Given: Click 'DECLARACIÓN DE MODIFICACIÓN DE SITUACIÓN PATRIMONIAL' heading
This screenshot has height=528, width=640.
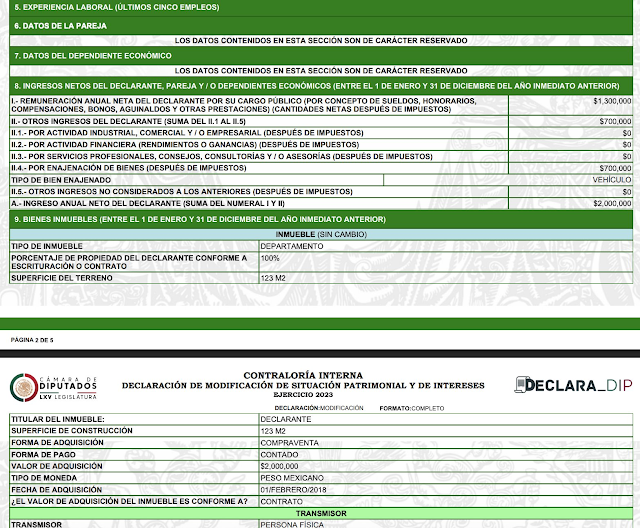Looking at the screenshot, I should pos(303,386).
